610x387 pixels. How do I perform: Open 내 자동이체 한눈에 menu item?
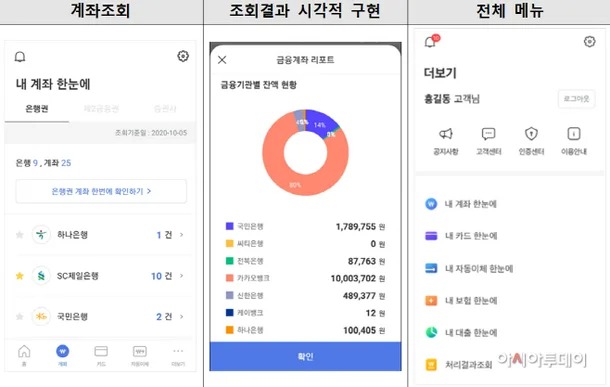(469, 268)
